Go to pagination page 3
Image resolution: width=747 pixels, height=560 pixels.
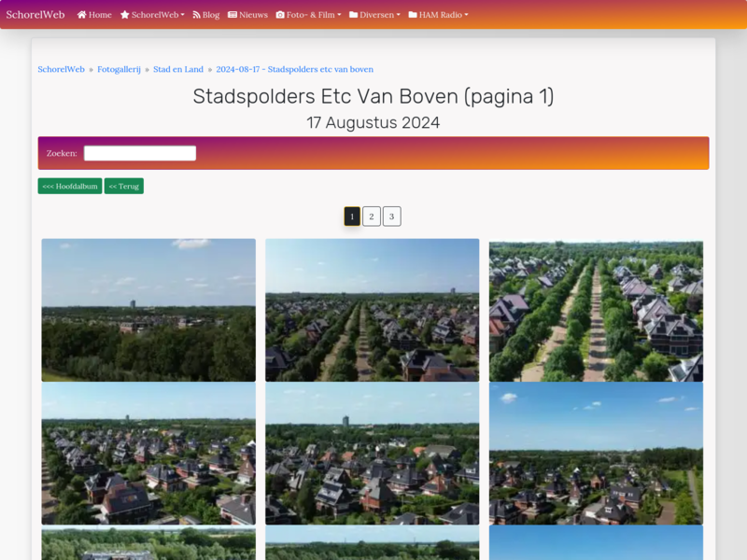coord(391,217)
